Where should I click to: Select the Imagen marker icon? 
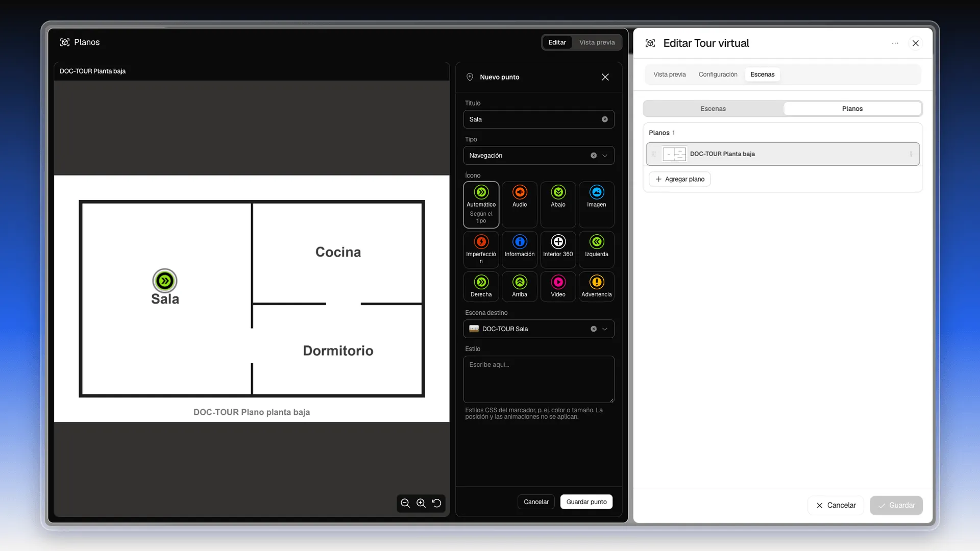[x=596, y=205]
